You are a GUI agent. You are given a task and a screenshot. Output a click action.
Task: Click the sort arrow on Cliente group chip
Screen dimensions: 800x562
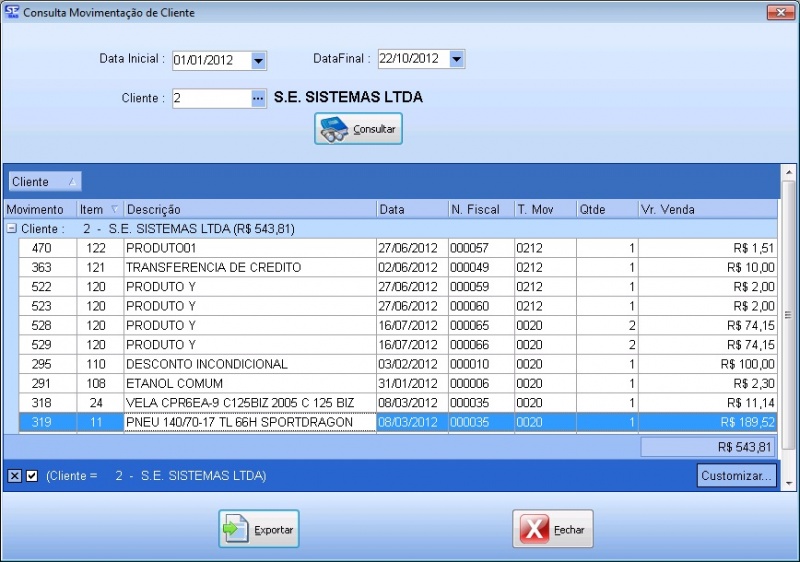(71, 182)
